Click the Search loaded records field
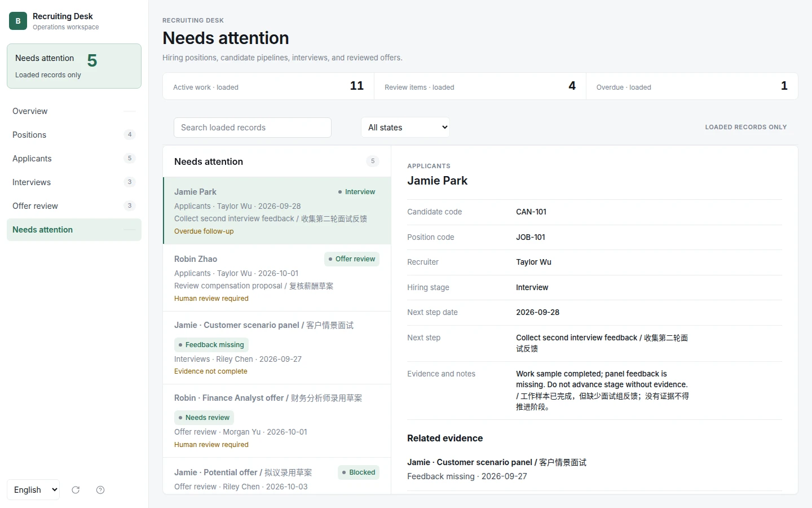Viewport: 812px width, 508px height. coord(253,128)
